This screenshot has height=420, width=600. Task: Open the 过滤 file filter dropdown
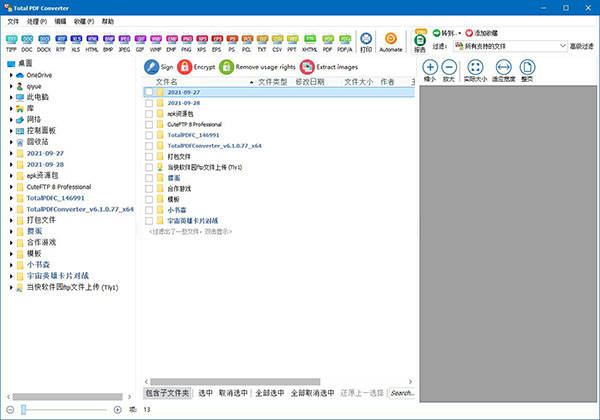tap(510, 46)
